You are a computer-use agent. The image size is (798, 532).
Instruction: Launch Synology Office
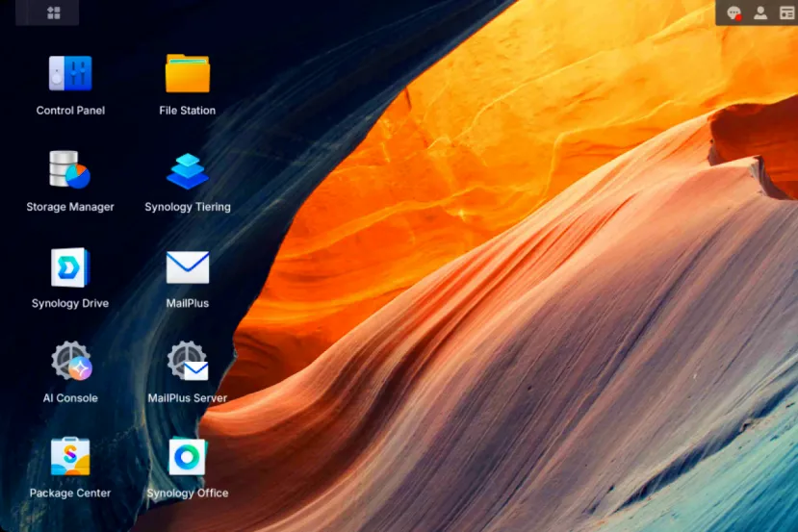point(188,457)
